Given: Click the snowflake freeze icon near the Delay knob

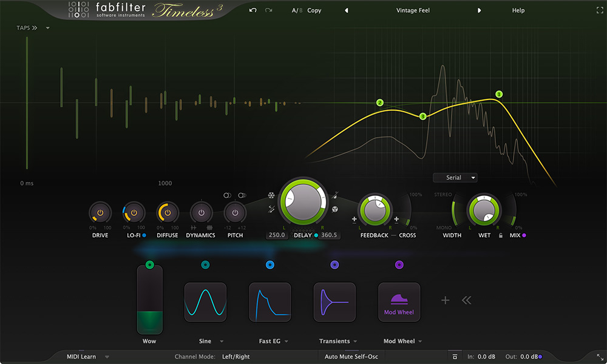Looking at the screenshot, I should tap(271, 195).
